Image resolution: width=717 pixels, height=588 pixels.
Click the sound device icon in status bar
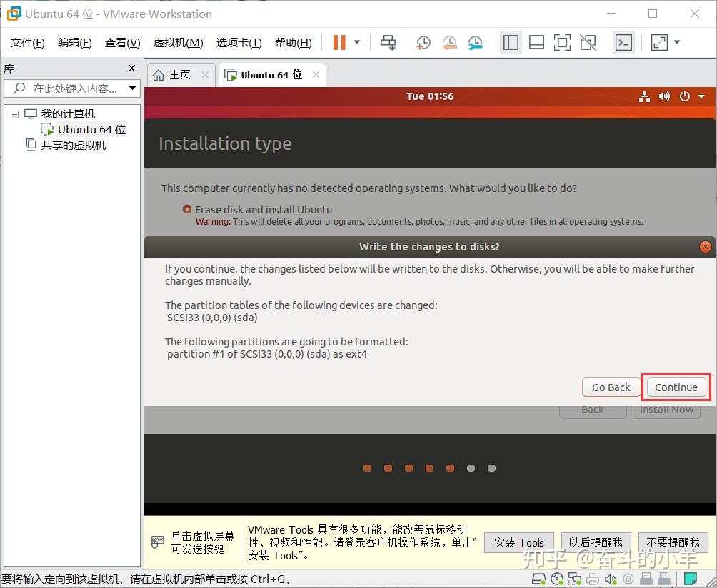[611, 579]
